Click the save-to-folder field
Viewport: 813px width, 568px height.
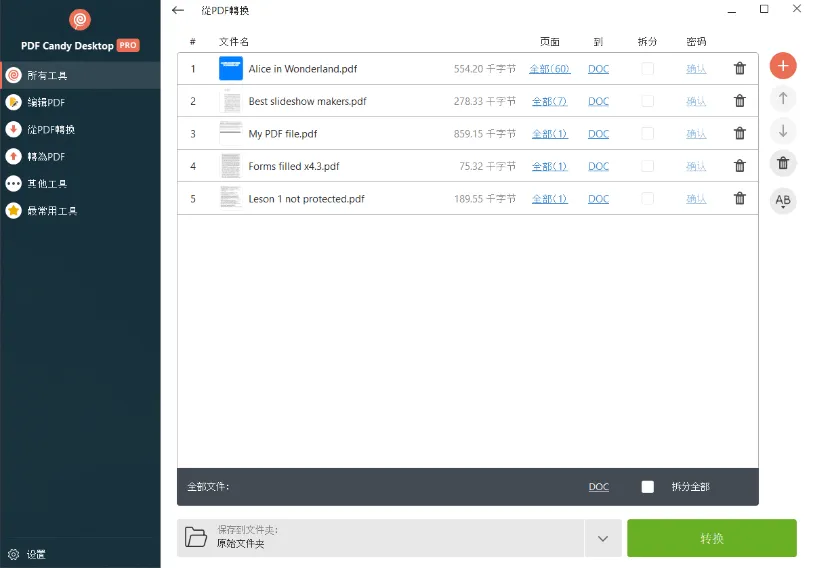point(381,538)
